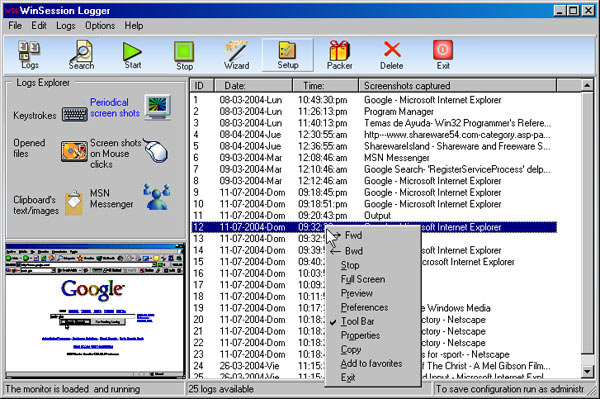Choose Bwd in the context menu
The height and width of the screenshot is (399, 600).
tap(373, 251)
